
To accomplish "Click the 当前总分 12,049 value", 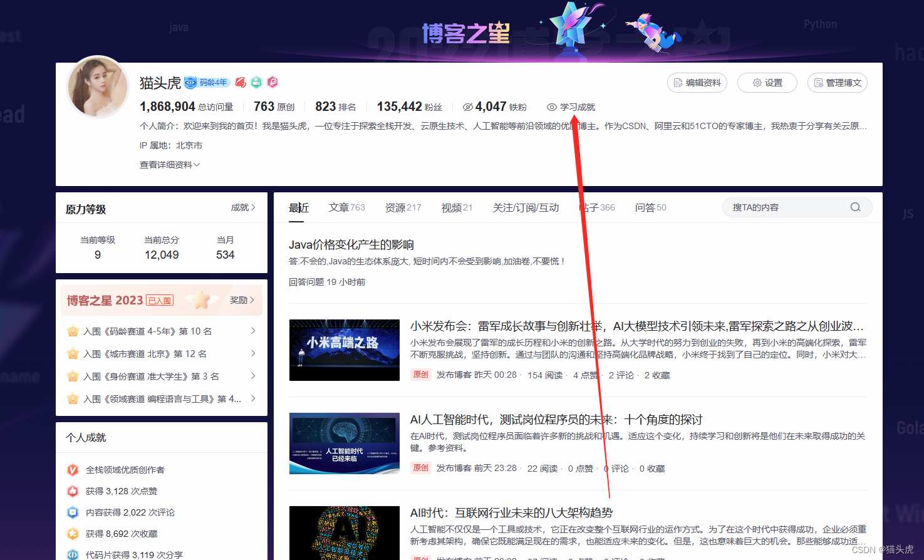I will pyautogui.click(x=162, y=255).
